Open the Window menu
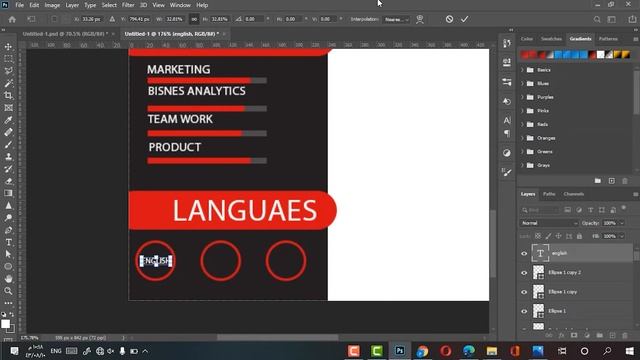Image resolution: width=640 pixels, height=360 pixels. [x=180, y=5]
